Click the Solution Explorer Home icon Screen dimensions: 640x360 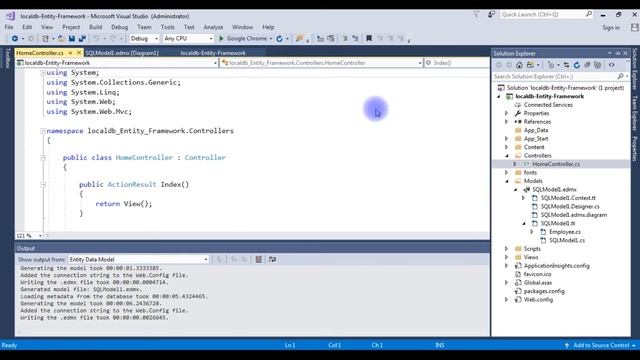519,65
